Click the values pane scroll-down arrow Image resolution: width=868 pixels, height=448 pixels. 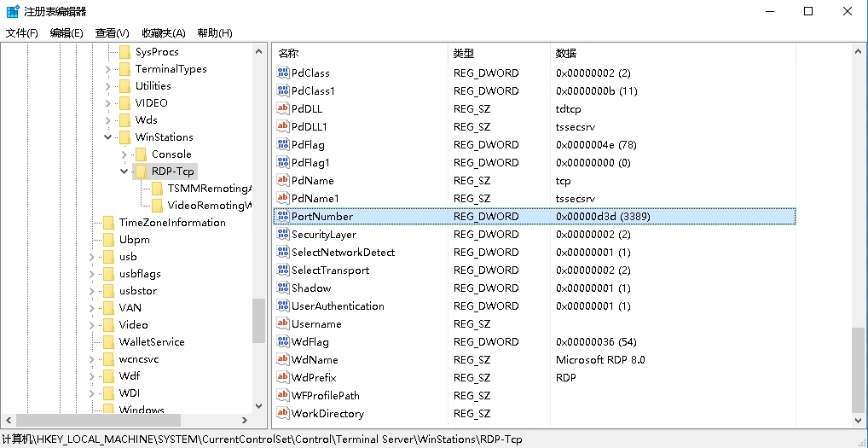point(859,422)
